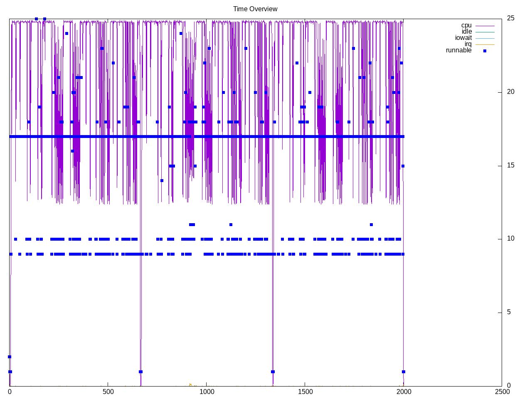Click the orange irq legend line sample
This screenshot has height=399, width=532.
coord(485,44)
